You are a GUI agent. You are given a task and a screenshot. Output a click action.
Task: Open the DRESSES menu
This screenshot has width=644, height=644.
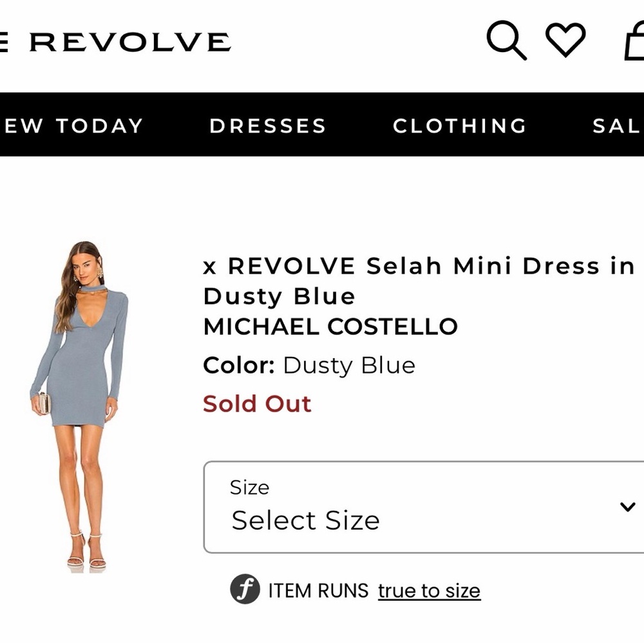[x=268, y=126]
